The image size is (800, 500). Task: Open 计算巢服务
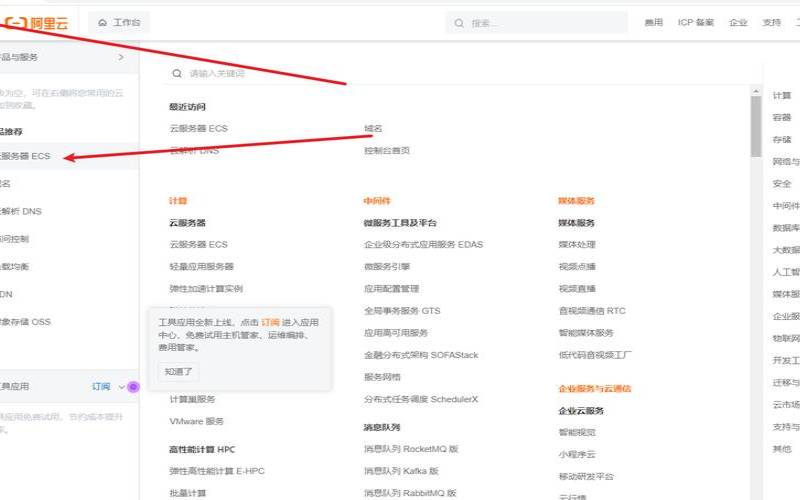pos(192,399)
